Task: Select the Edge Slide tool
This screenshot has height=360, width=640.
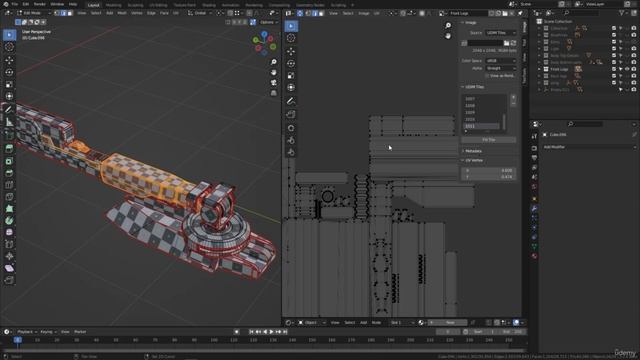Action: [9, 244]
